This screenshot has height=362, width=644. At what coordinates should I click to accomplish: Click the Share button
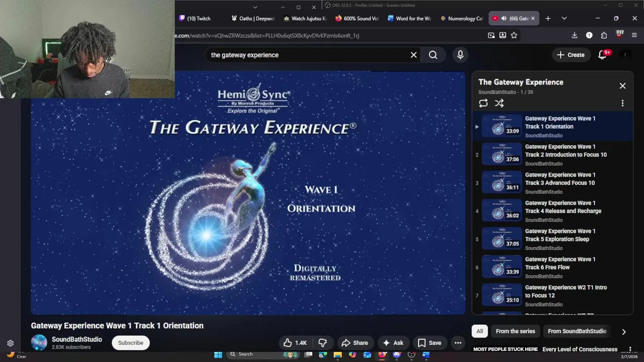click(x=355, y=343)
